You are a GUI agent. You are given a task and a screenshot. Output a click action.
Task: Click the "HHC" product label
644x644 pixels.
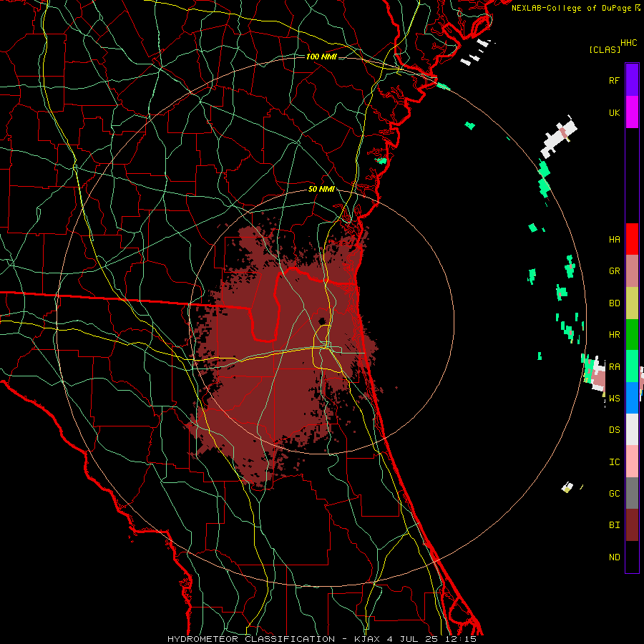click(628, 43)
